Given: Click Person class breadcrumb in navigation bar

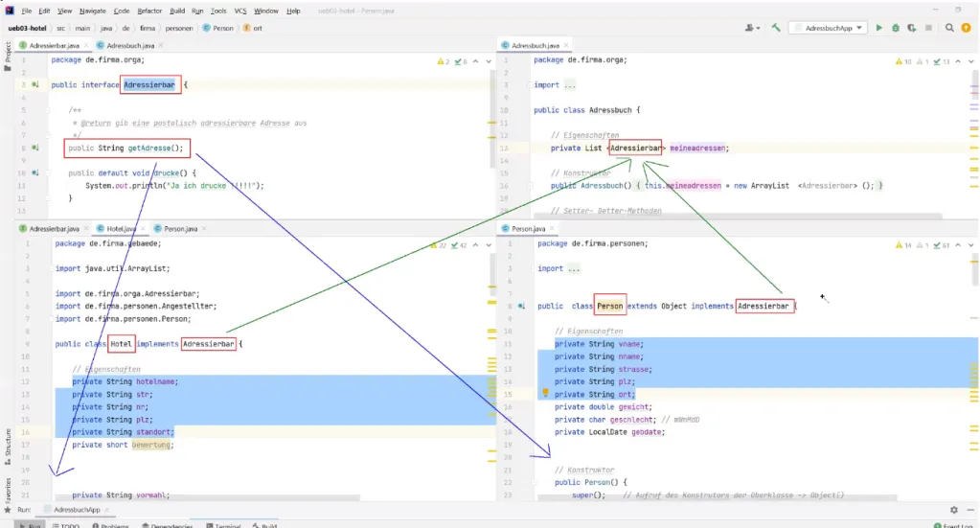Looking at the screenshot, I should coord(218,28).
